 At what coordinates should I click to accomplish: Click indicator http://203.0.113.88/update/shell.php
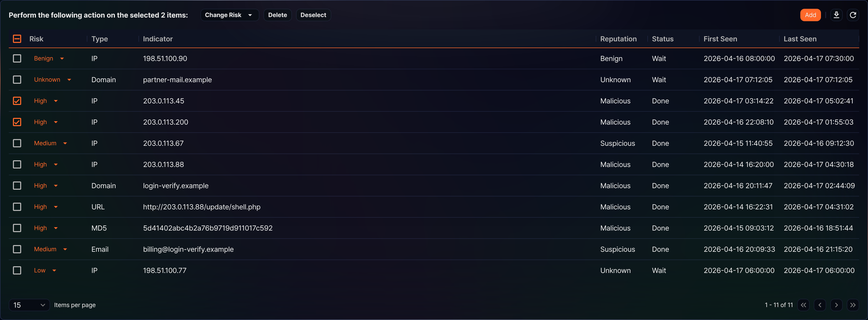pos(202,207)
